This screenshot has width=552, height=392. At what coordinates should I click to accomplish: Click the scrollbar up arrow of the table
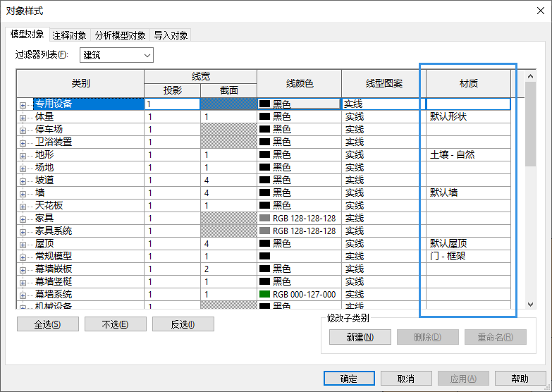(531, 76)
